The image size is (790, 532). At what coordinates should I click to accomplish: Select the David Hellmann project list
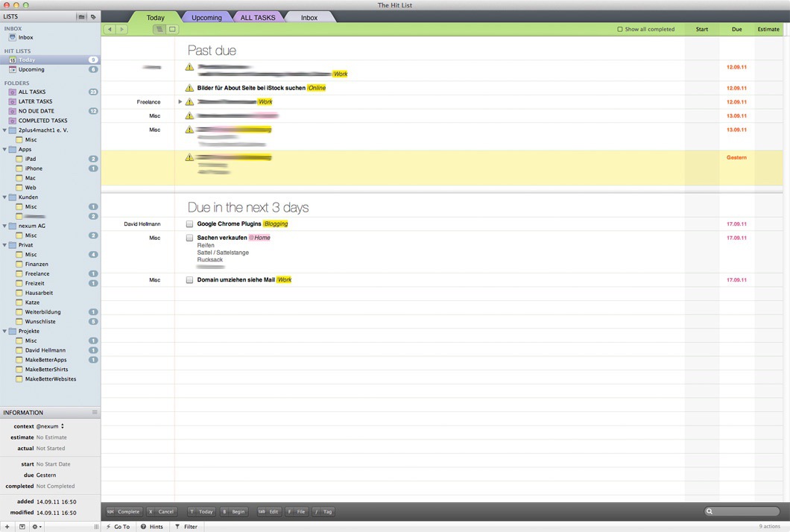point(45,350)
